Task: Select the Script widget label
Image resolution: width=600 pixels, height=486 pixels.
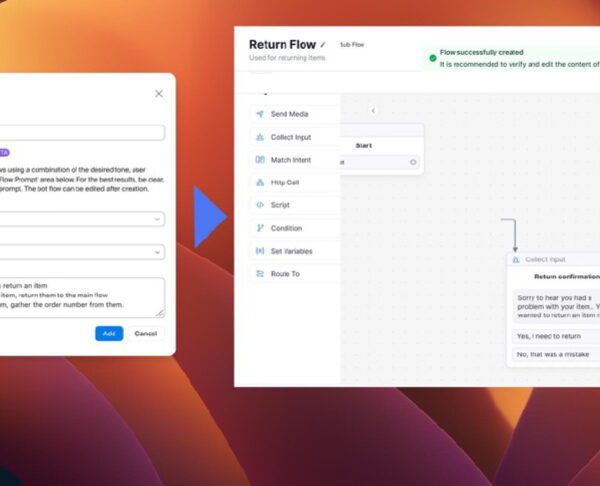Action: 280,205
